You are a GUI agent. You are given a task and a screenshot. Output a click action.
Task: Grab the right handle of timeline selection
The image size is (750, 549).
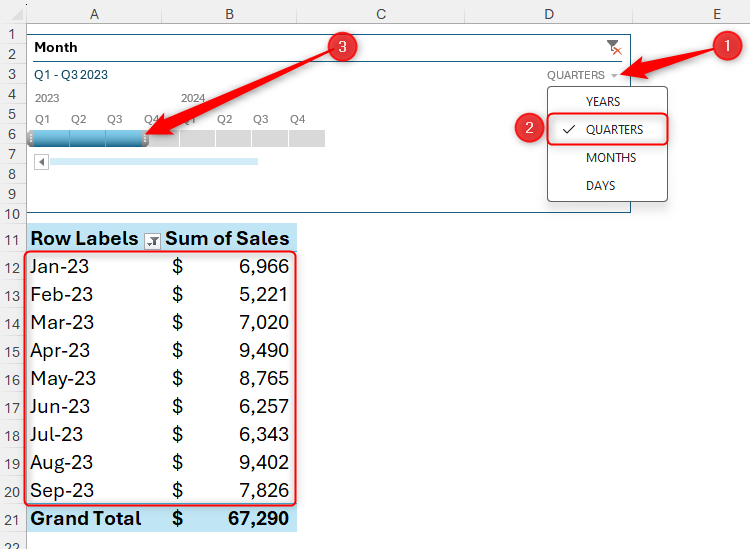pos(146,139)
